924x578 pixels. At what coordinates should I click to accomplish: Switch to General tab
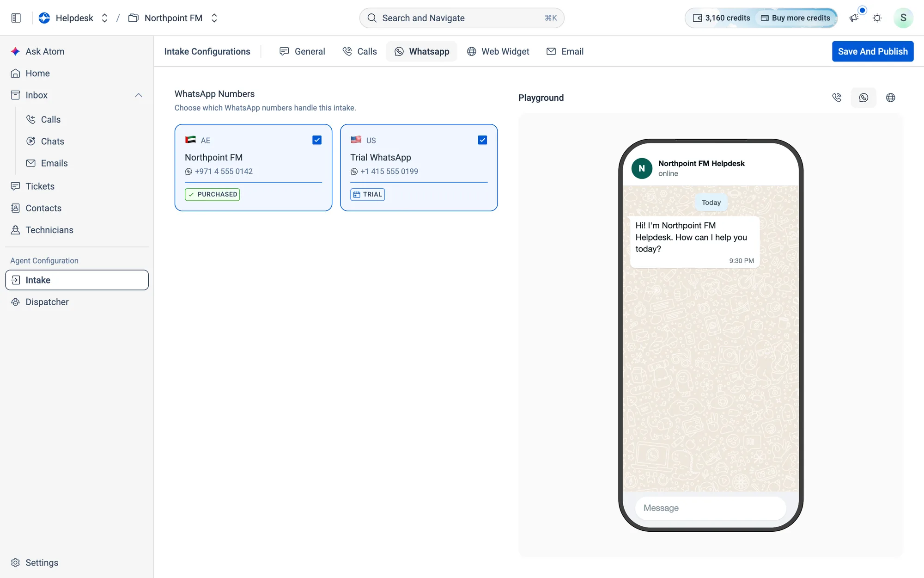[x=302, y=51]
